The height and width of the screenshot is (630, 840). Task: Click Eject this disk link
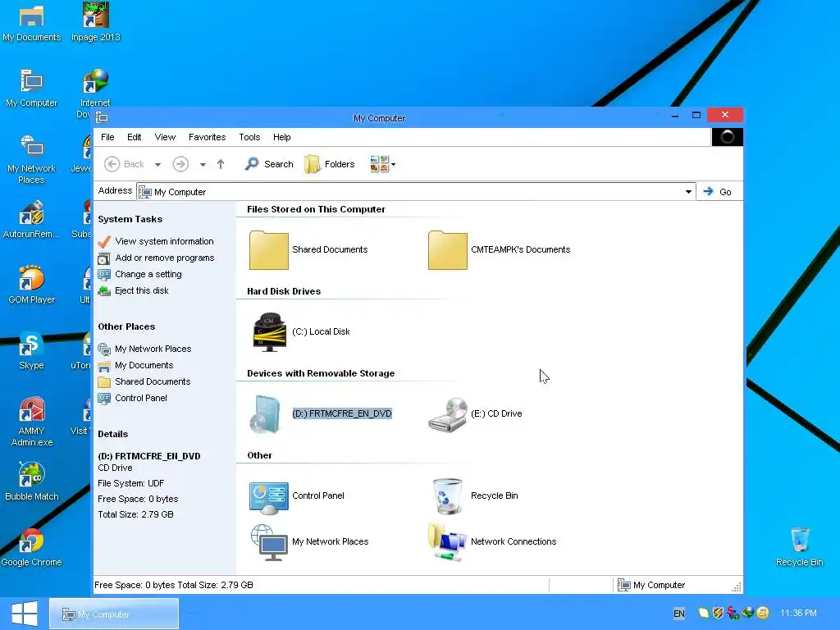point(142,291)
